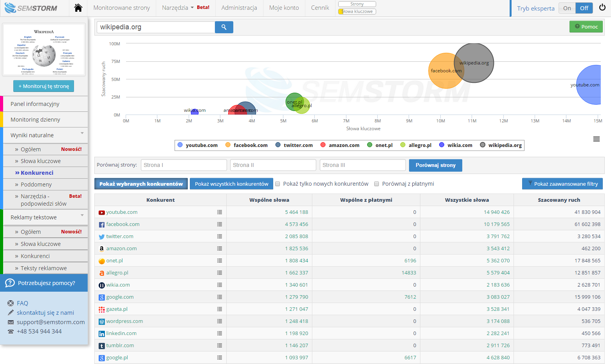Sort by Szacowany ruch column header

[x=559, y=200]
